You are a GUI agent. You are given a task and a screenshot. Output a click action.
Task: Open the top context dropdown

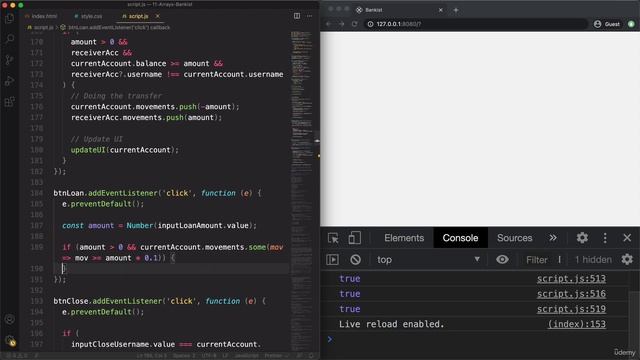tap(428, 260)
